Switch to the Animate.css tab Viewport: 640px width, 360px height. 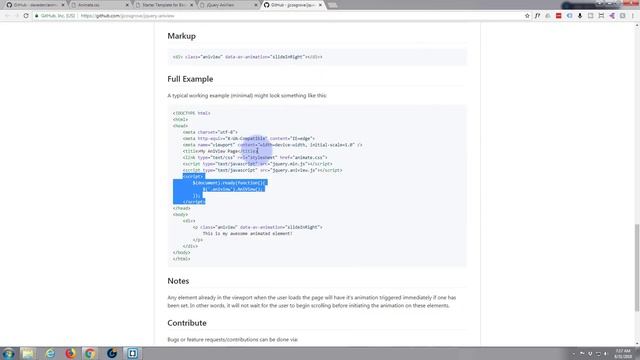[100, 5]
